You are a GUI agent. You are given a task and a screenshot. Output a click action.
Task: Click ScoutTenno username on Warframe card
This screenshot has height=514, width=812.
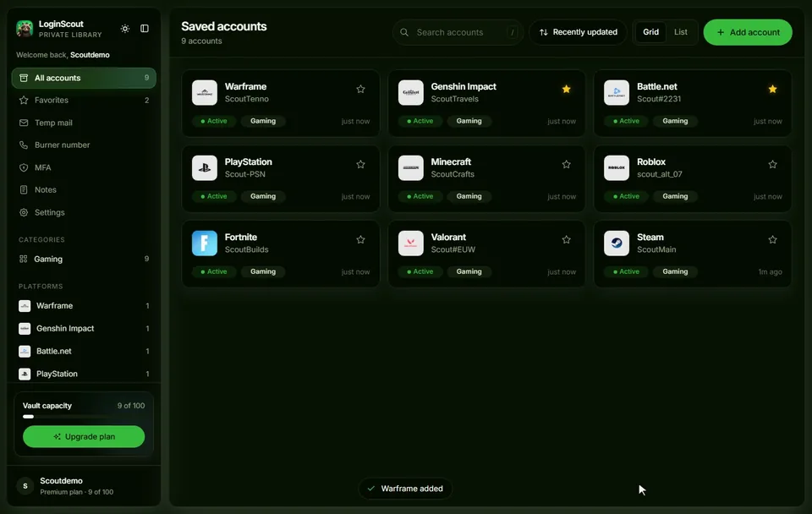(246, 99)
